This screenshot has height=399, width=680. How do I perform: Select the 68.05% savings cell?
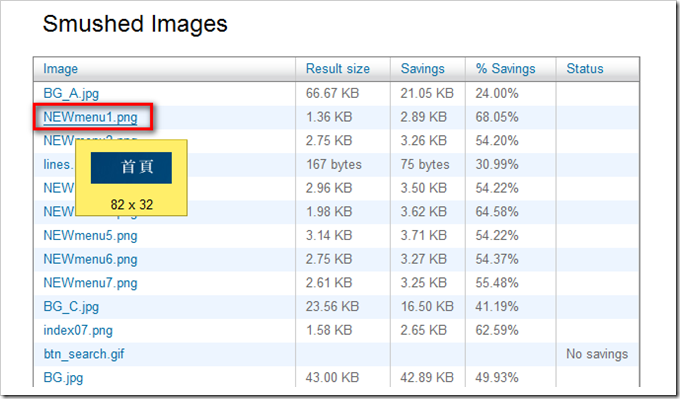point(497,117)
